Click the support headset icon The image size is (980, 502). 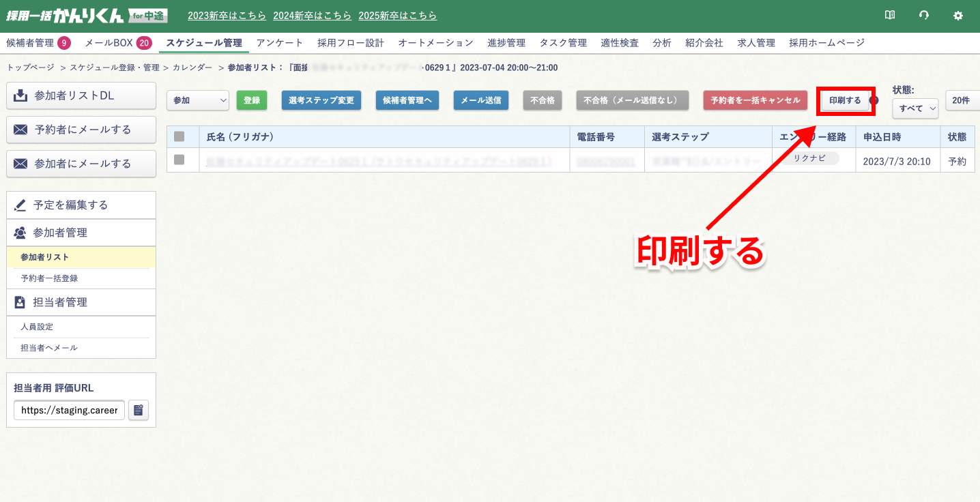coord(924,15)
